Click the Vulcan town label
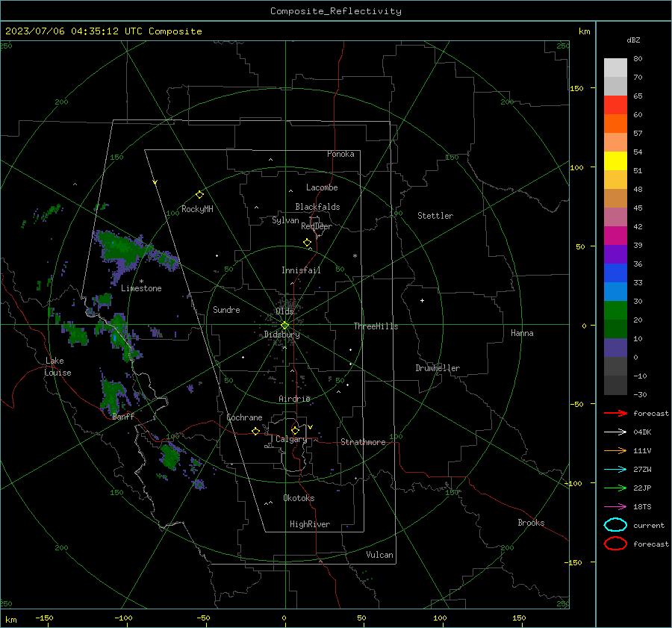 pyautogui.click(x=379, y=555)
